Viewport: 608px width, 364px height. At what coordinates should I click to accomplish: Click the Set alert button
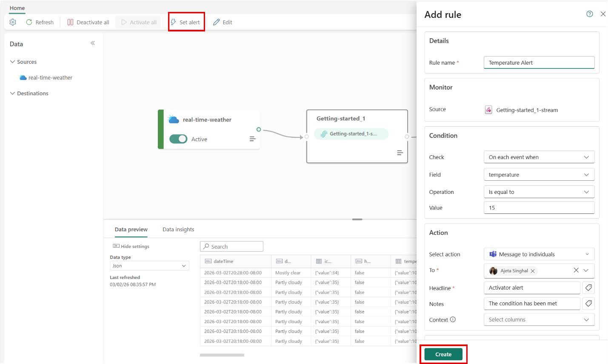pyautogui.click(x=186, y=22)
